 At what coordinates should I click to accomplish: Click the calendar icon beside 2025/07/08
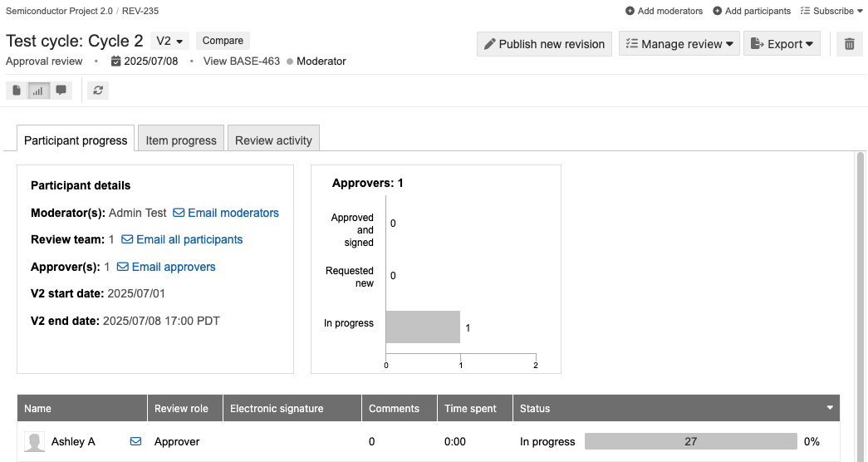pos(116,61)
